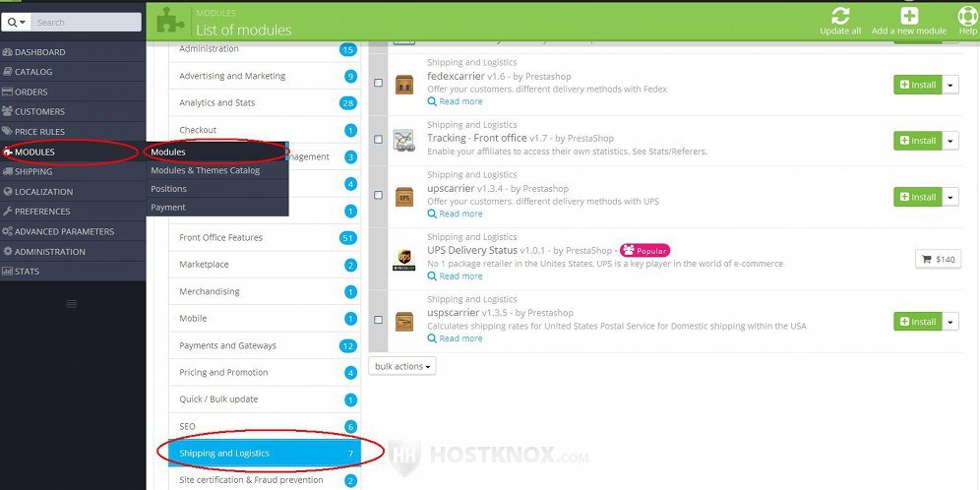Click the Update all refresh icon
Viewport: 980px width, 490px height.
tap(840, 16)
